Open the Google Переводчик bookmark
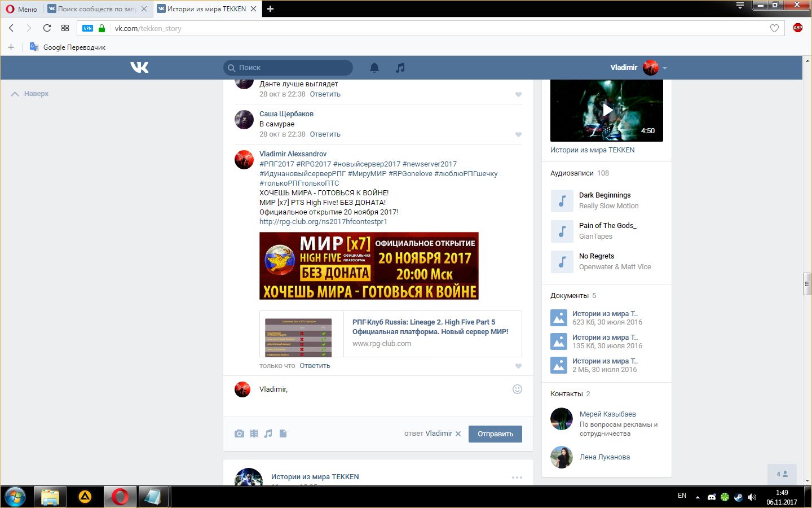 pos(68,47)
